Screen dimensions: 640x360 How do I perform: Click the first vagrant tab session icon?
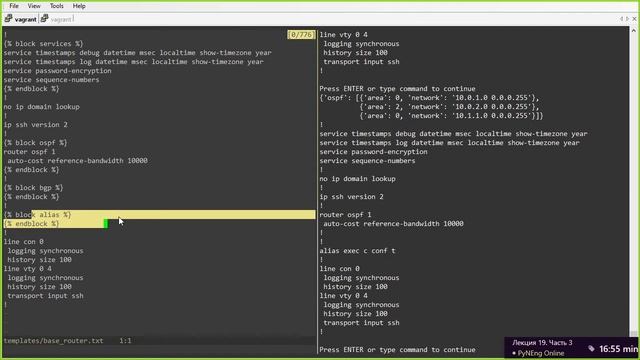point(8,19)
